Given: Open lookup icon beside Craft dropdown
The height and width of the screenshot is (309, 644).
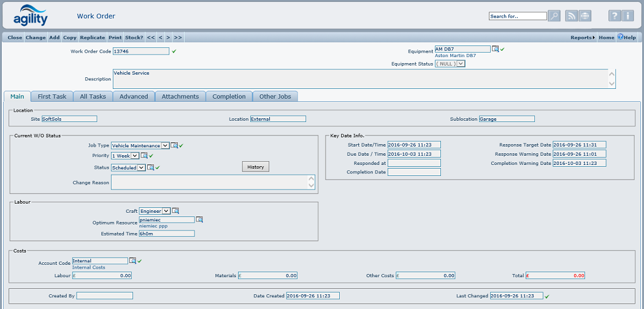Looking at the screenshot, I should click(175, 211).
